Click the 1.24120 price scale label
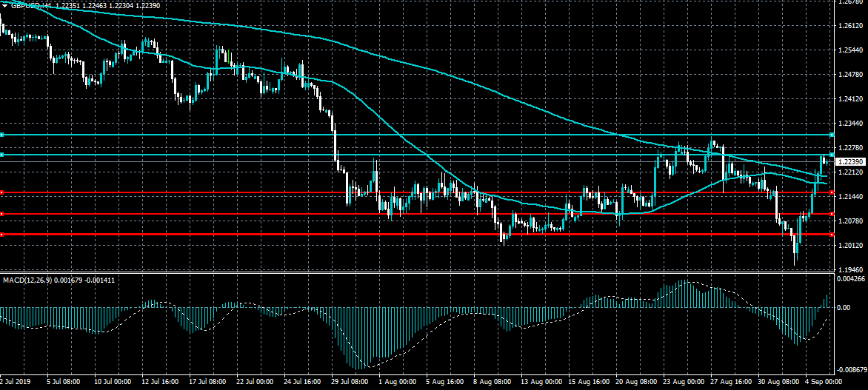Viewport: 868px width, 390px height. [852, 99]
